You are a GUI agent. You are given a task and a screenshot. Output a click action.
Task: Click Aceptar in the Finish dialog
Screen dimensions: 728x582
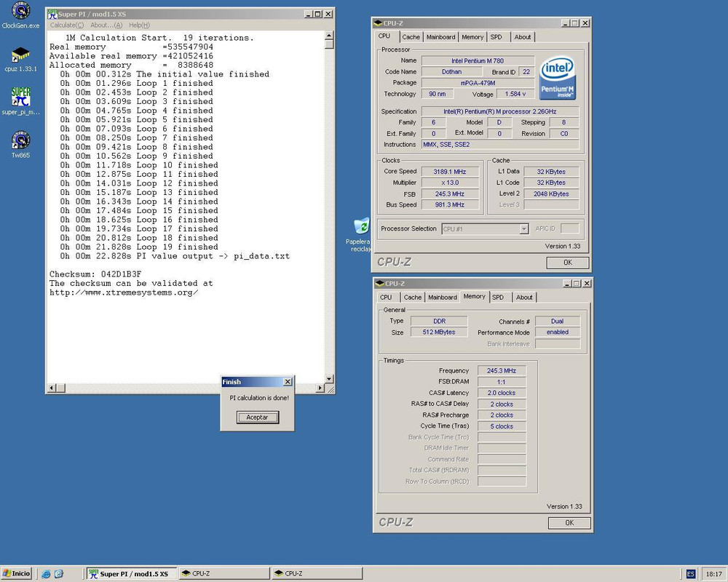(x=257, y=418)
